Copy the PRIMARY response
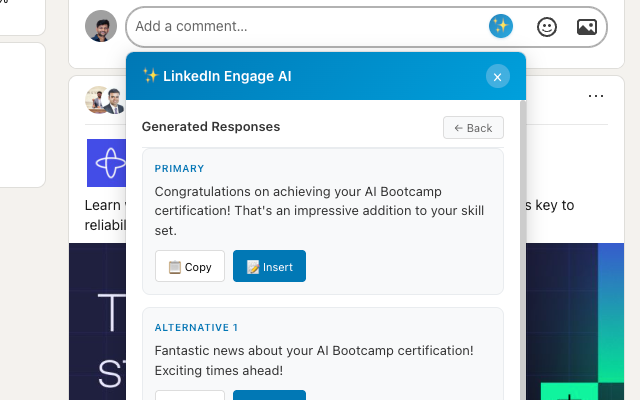The height and width of the screenshot is (400, 640). 190,266
